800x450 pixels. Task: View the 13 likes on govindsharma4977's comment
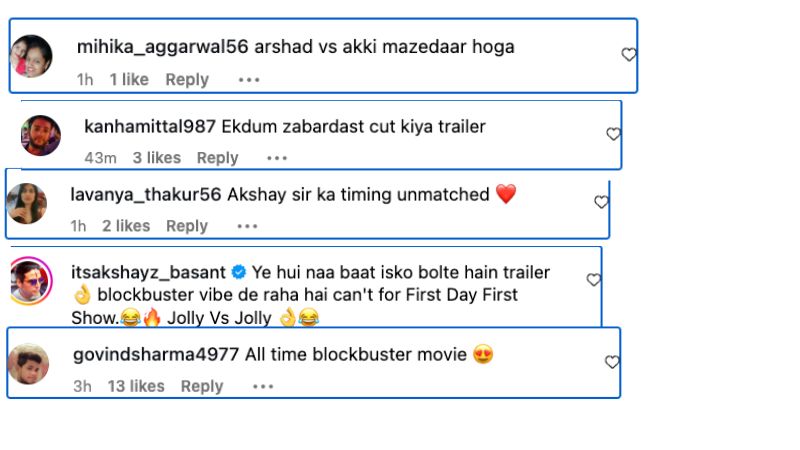pyautogui.click(x=136, y=387)
